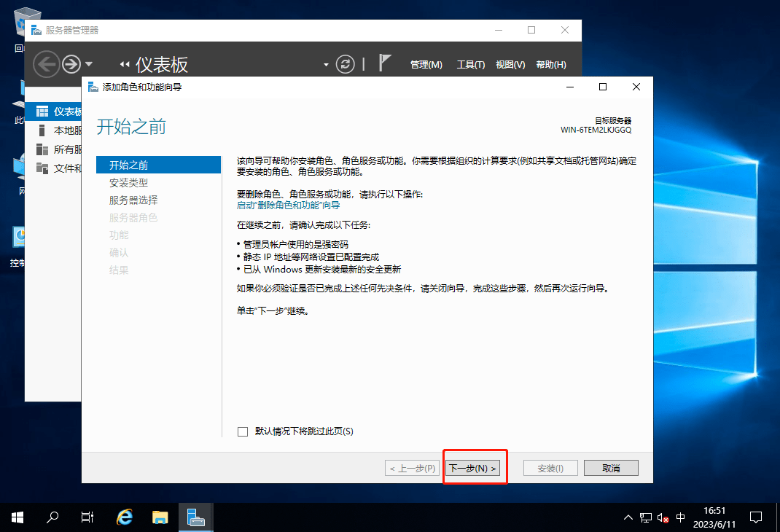This screenshot has width=780, height=532.
Task: Select the 本地服务器 icon in the sidebar
Action: pyautogui.click(x=42, y=130)
